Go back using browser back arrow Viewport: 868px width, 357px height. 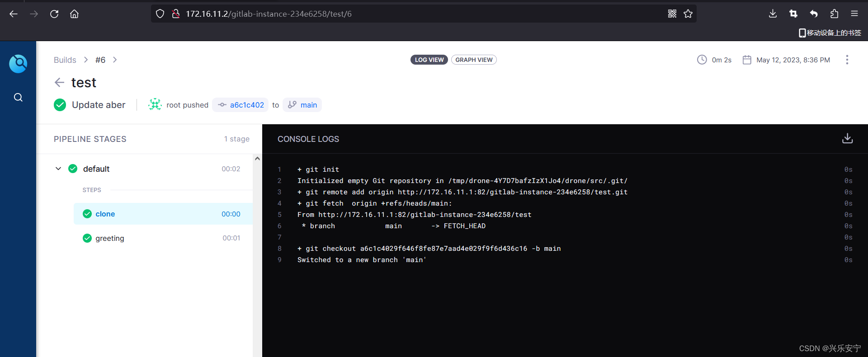14,14
